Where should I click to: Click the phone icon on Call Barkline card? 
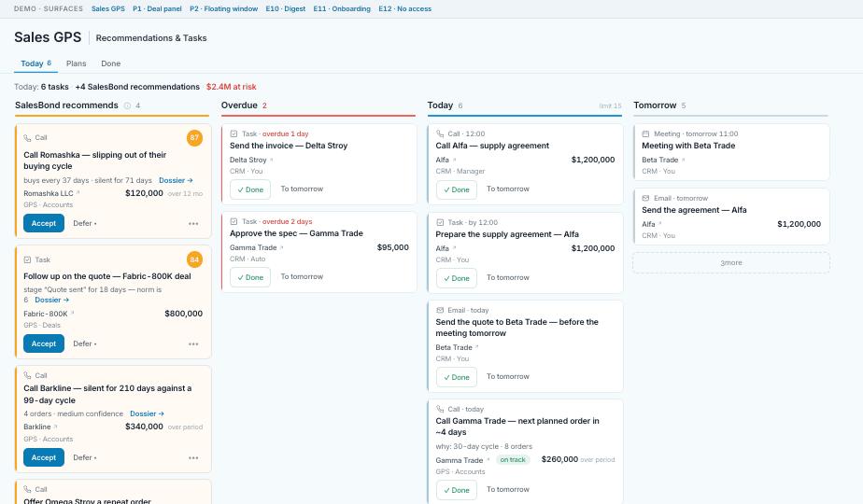tap(27, 375)
